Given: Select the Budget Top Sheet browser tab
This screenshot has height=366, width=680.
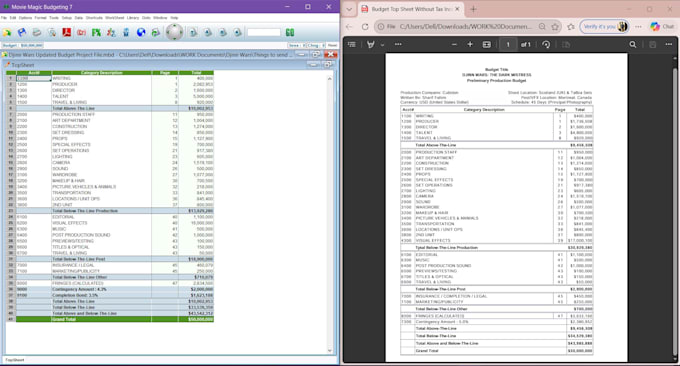Looking at the screenshot, I should pos(411,9).
